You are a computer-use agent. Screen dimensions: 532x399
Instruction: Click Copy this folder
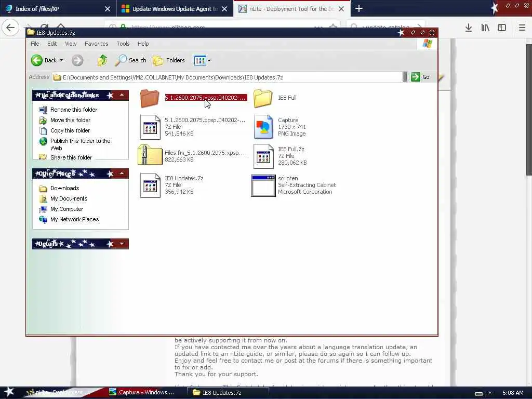(70, 130)
